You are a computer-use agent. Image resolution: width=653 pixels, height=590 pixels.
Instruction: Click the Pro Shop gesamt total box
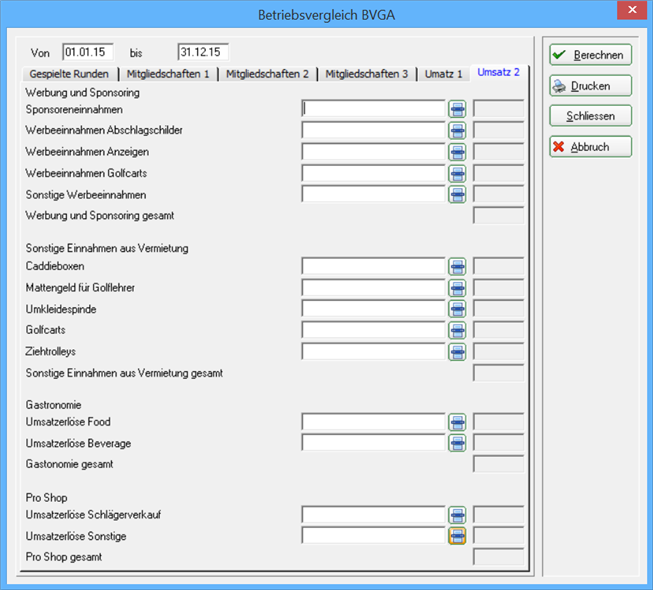498,557
